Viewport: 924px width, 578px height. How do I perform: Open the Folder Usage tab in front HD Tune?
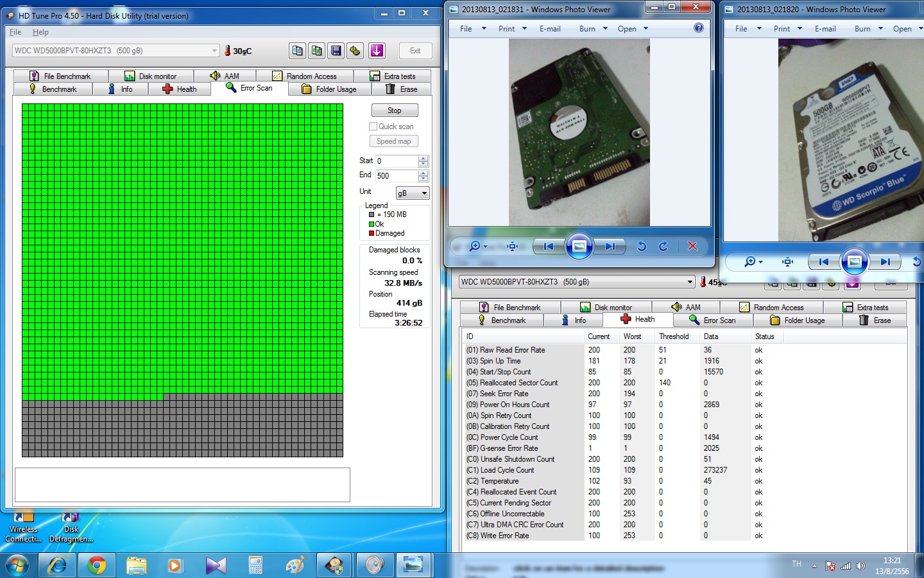click(x=330, y=89)
